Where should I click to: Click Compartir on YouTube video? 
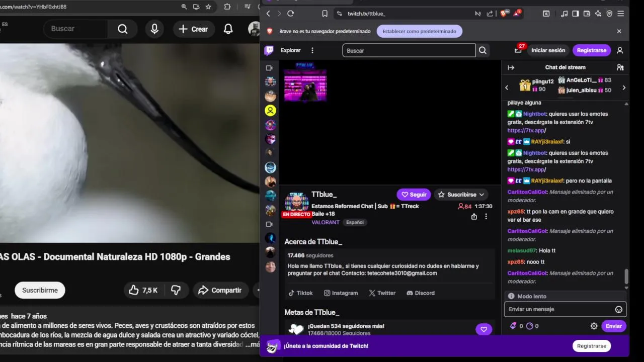pos(220,290)
